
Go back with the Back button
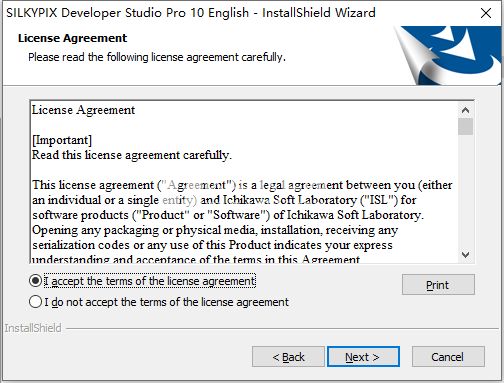pyautogui.click(x=288, y=357)
